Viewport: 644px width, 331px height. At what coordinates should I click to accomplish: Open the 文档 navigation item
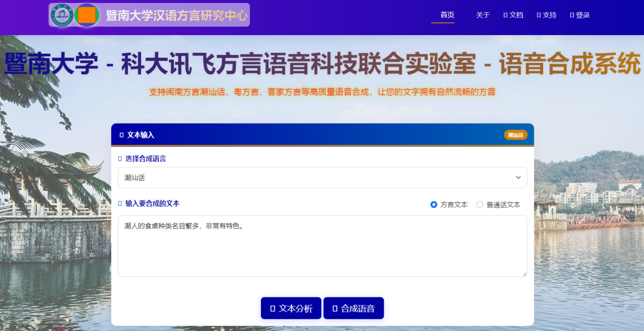(x=513, y=15)
